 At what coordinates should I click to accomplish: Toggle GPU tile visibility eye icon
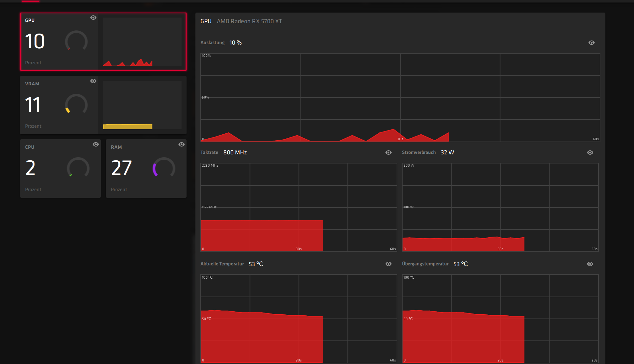click(x=93, y=18)
